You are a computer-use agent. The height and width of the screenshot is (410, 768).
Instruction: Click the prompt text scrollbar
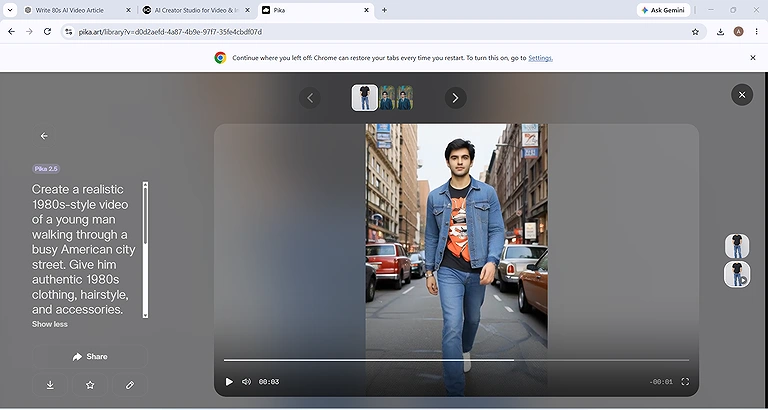[145, 250]
